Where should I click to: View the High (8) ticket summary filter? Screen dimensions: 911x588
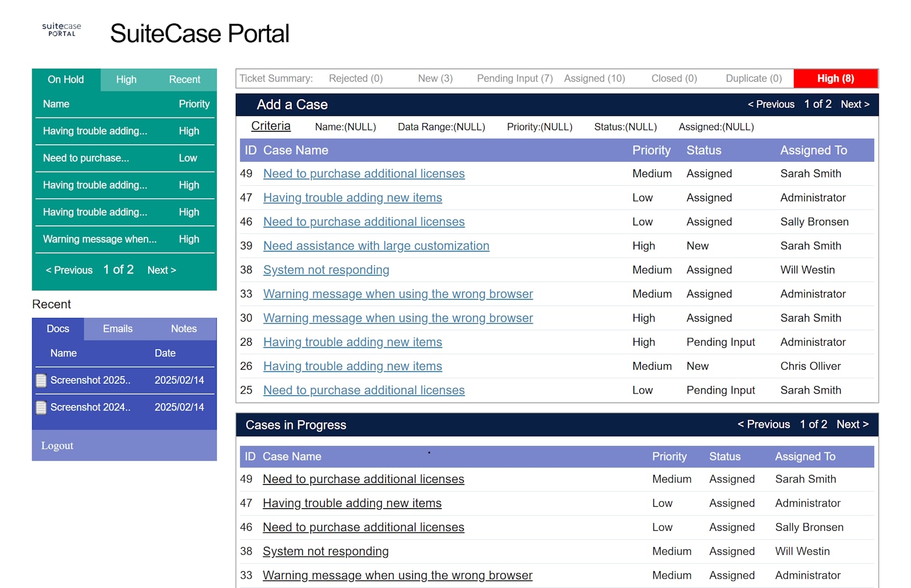[835, 78]
